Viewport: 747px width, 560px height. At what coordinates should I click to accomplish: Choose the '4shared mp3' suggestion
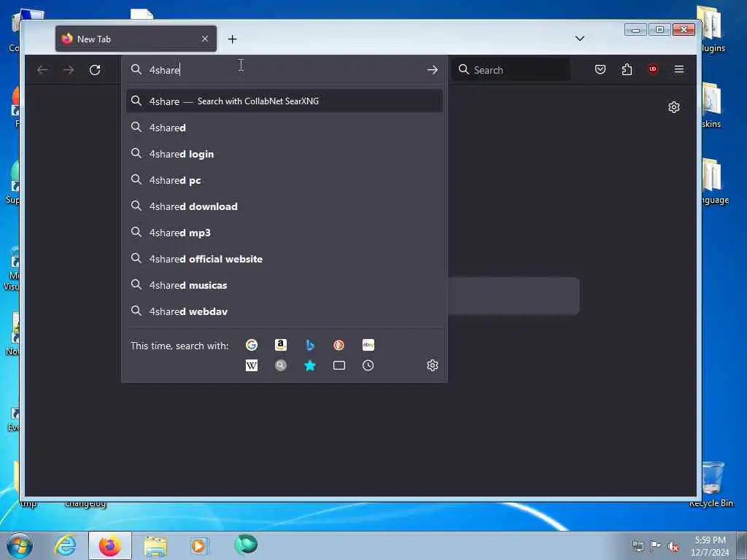[285, 233]
